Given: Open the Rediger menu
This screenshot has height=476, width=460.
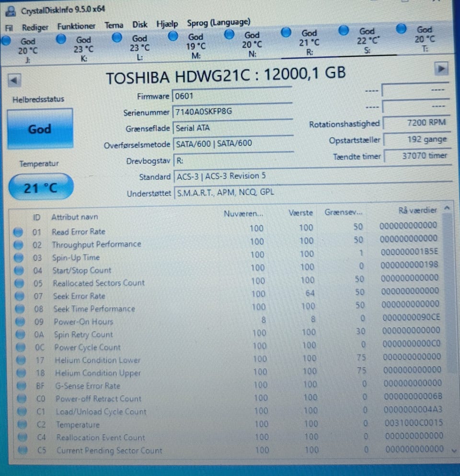Looking at the screenshot, I should pyautogui.click(x=35, y=27).
